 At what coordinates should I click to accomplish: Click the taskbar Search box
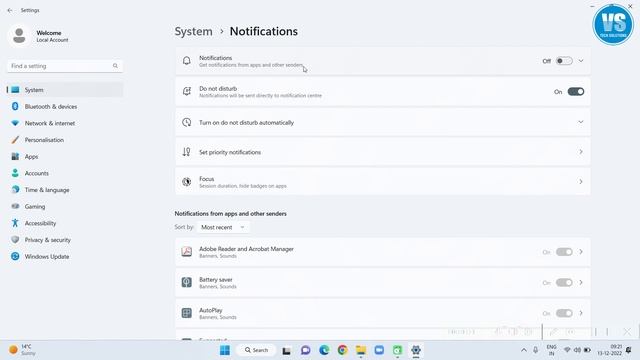tap(256, 350)
